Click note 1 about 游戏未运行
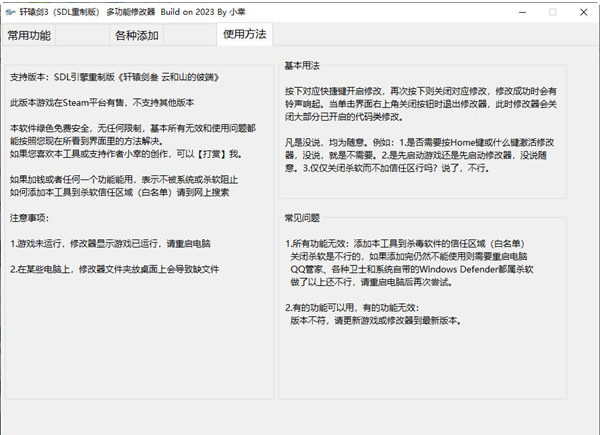602x435 pixels. (x=111, y=243)
